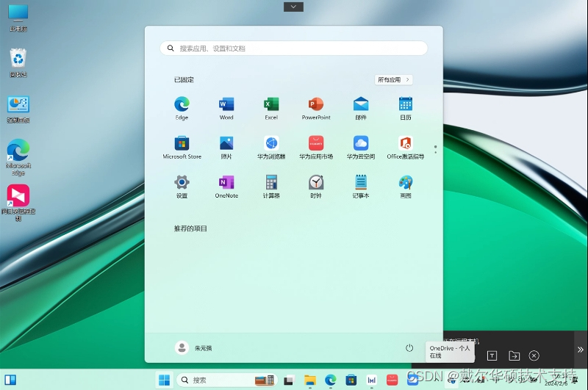Select Microsoft Edge desktop shortcut
This screenshot has width=588, height=390.
(18, 157)
